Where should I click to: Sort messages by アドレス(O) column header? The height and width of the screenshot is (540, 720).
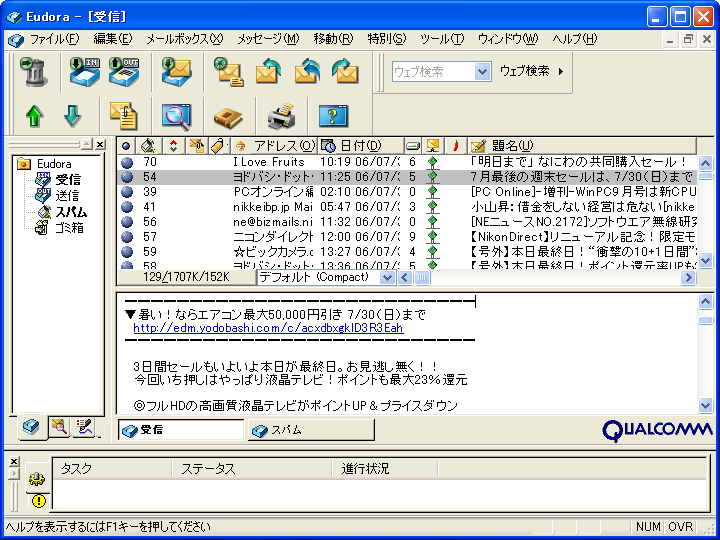(x=274, y=146)
